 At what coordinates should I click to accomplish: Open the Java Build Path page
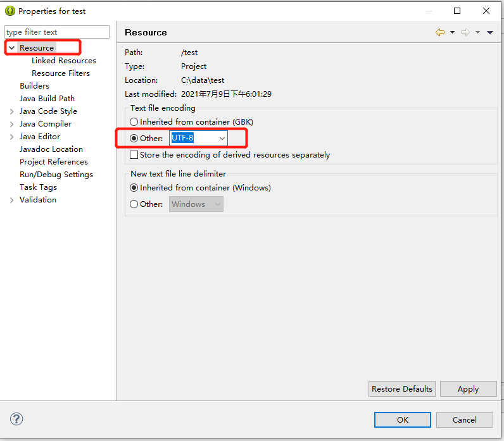pyautogui.click(x=47, y=98)
